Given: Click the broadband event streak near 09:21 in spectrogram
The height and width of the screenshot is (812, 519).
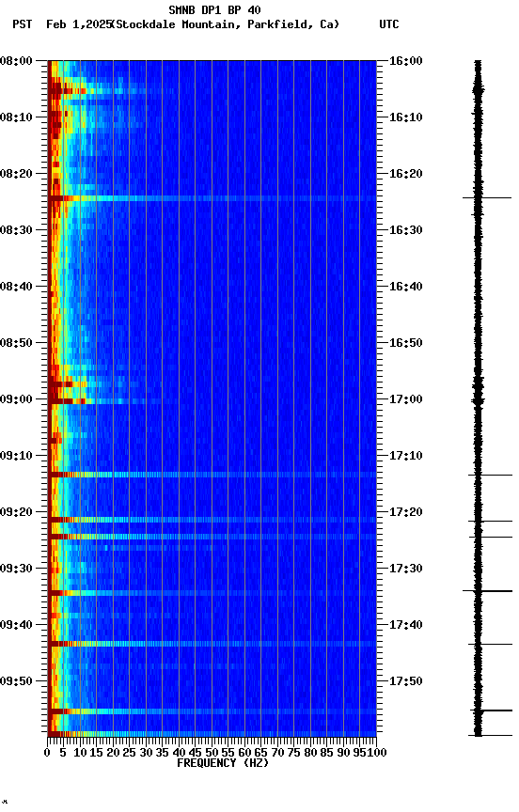Looking at the screenshot, I should point(212,520).
